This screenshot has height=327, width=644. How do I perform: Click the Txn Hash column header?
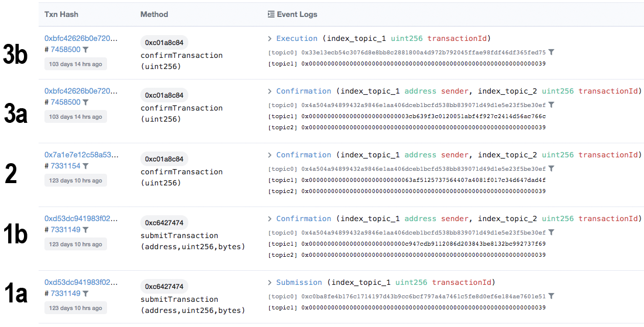(61, 14)
